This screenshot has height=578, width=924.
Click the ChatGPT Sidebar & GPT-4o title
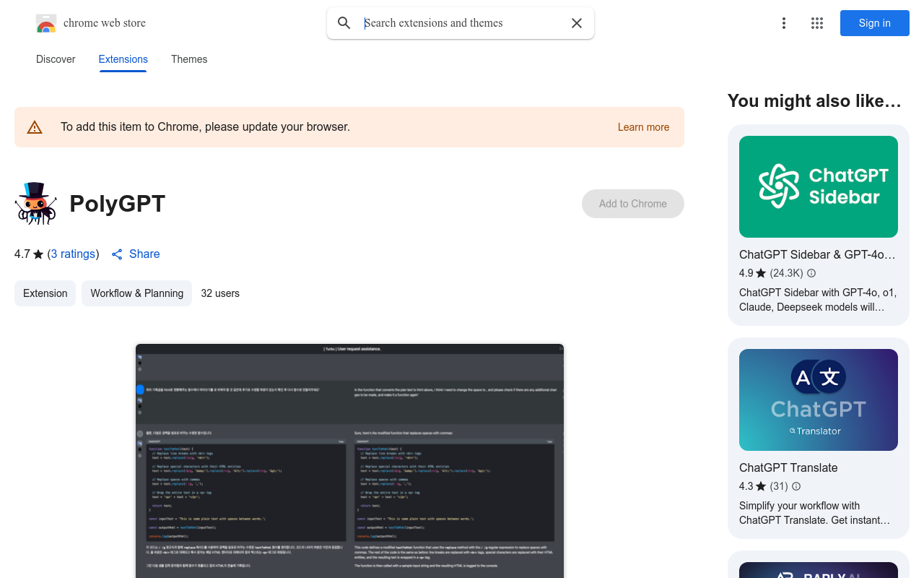(x=817, y=254)
